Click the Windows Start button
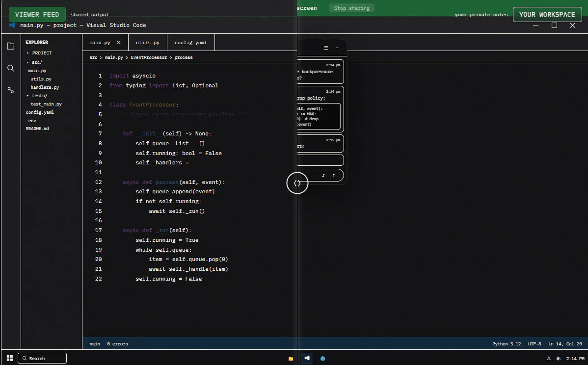The width and height of the screenshot is (588, 365). [x=9, y=358]
